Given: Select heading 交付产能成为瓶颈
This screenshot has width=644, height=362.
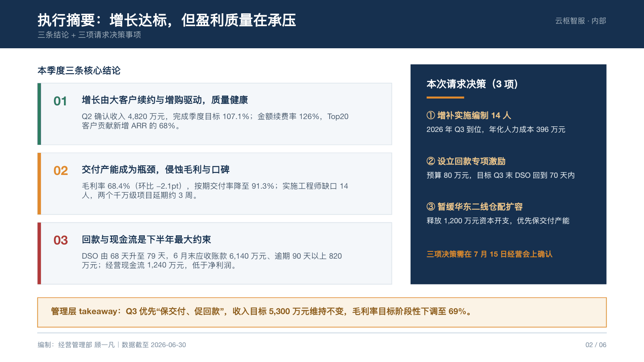Looking at the screenshot, I should coord(156,170).
